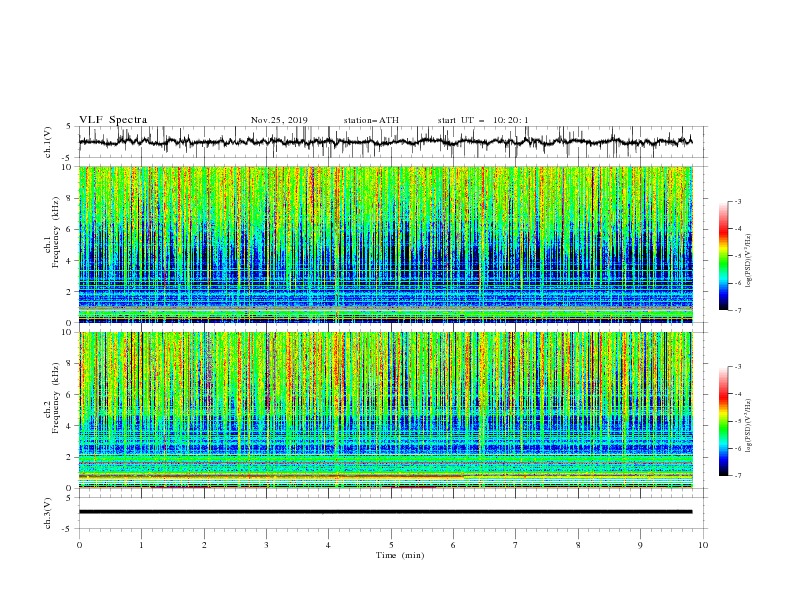Click the "2" kHz tick on ch.2 frequency axis
Viewport: 792px width, 612px height.
[70, 457]
